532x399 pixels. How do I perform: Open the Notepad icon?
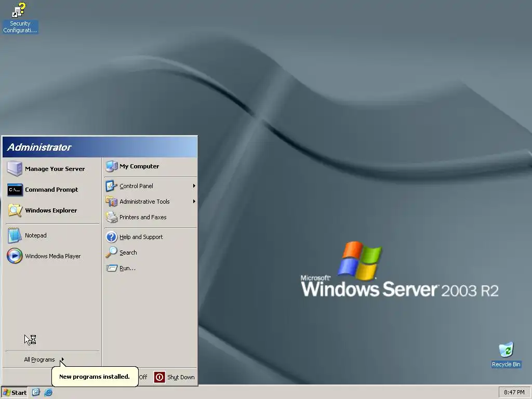15,235
